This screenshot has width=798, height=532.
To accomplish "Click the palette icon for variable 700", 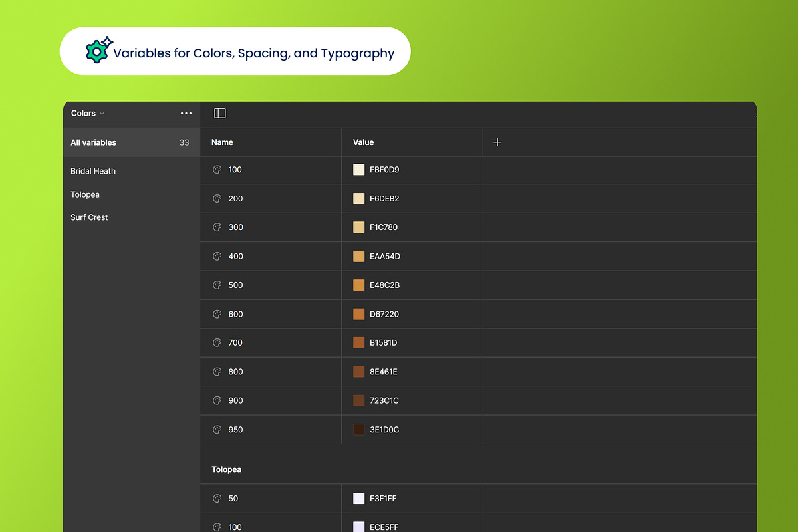I will point(217,343).
